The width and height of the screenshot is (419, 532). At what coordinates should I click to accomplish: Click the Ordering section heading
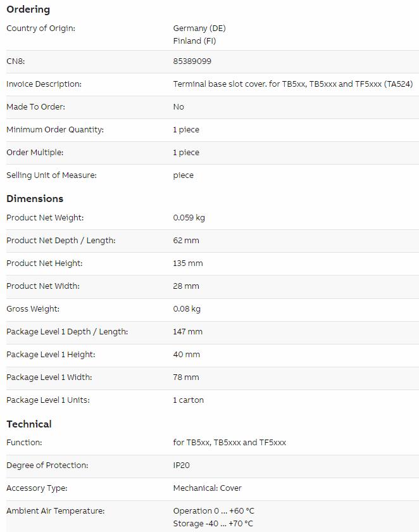coord(28,9)
